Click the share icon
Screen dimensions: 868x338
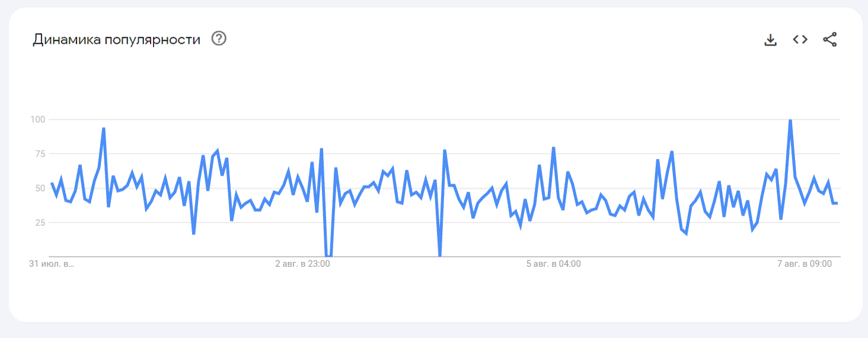click(829, 40)
